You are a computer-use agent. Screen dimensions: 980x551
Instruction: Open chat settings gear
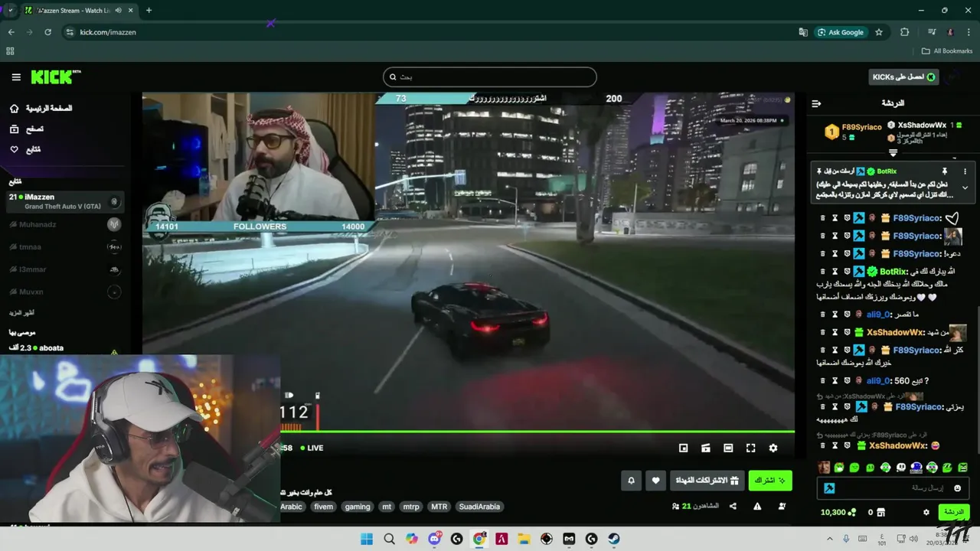tap(926, 512)
